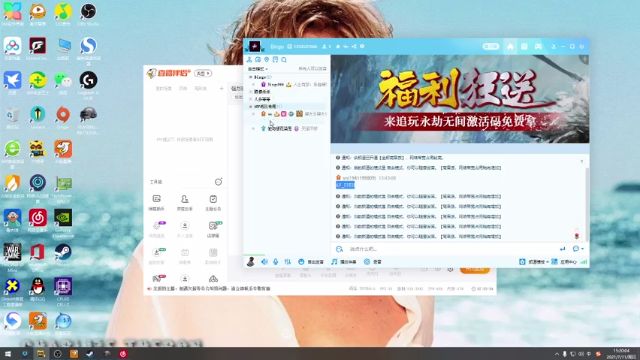Click the clipboard-check task icon in companion toolbox
Screen dimensions: 640x360
tap(213, 199)
